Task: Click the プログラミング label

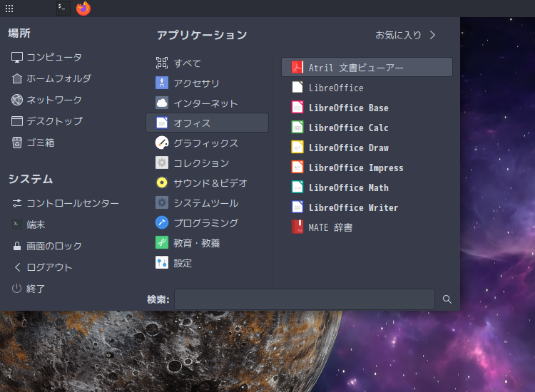Action: click(206, 223)
